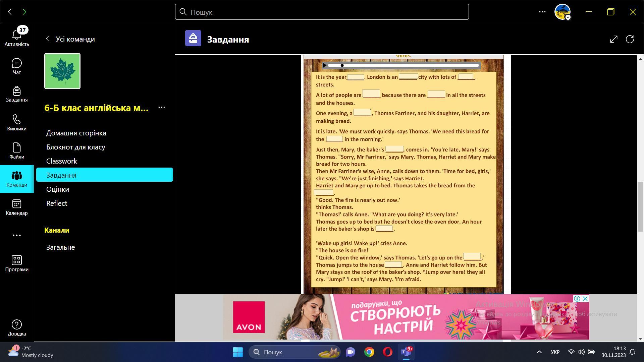The width and height of the screenshot is (644, 362).
Task: Open more options for 6-Б клас team
Action: coord(161,108)
